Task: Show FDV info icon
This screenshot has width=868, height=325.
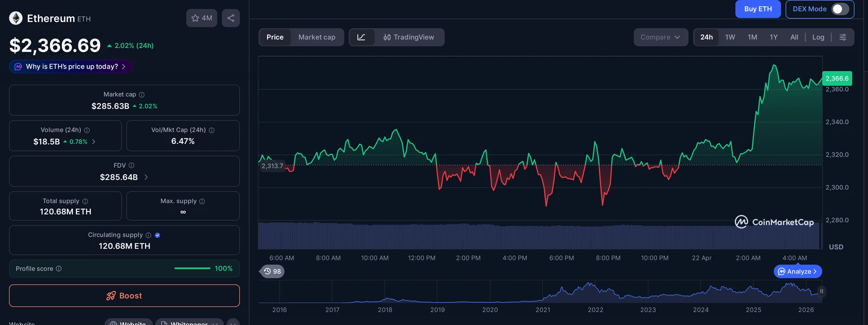Action: coord(132,165)
